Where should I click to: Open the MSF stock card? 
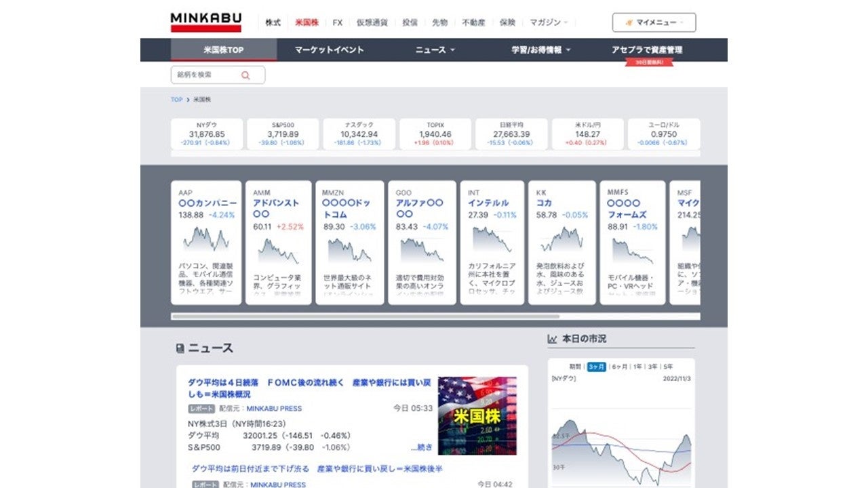tap(685, 242)
